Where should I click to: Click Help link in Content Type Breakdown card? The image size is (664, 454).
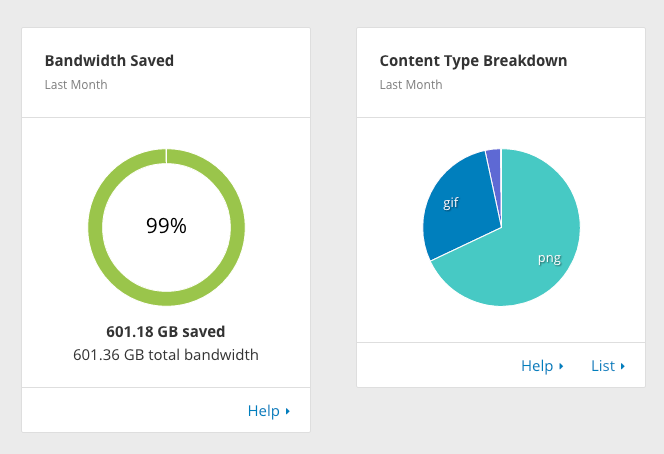click(537, 366)
